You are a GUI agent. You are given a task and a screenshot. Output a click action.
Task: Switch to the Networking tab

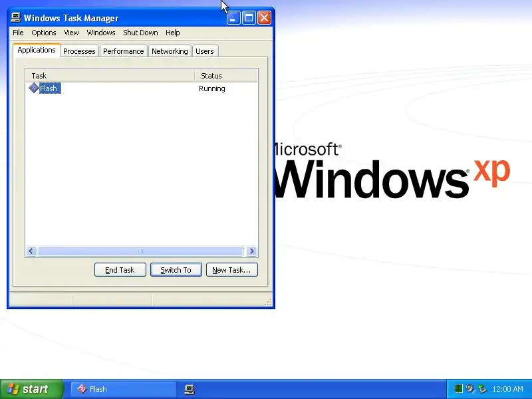pos(170,51)
